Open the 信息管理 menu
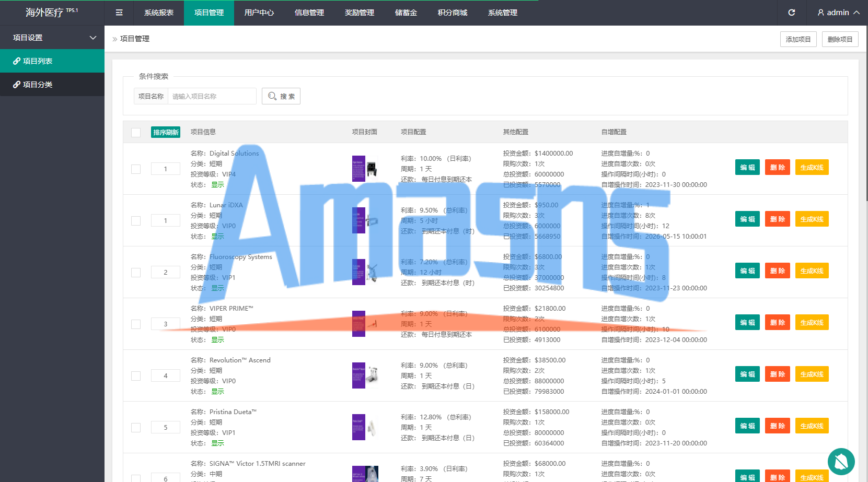 tap(309, 13)
